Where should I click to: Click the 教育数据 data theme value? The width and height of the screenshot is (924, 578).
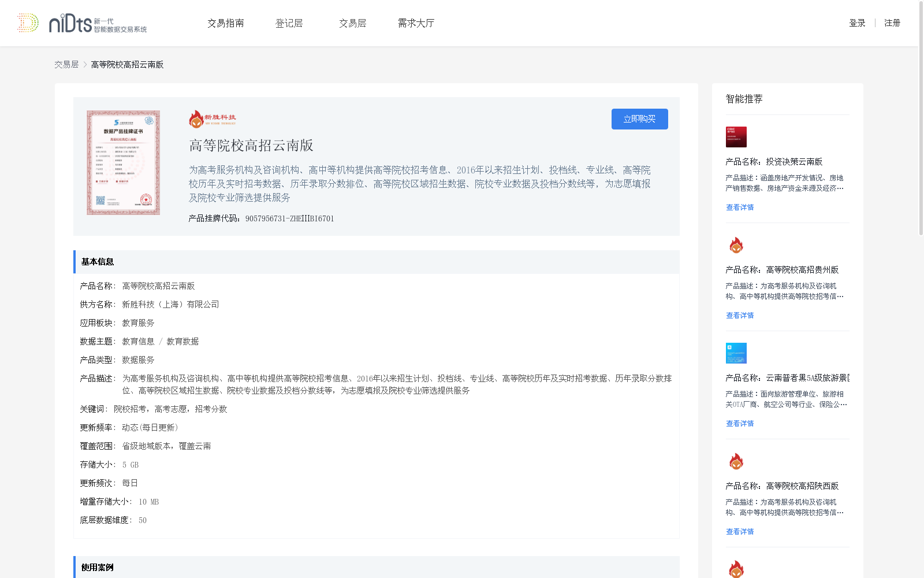pyautogui.click(x=182, y=342)
